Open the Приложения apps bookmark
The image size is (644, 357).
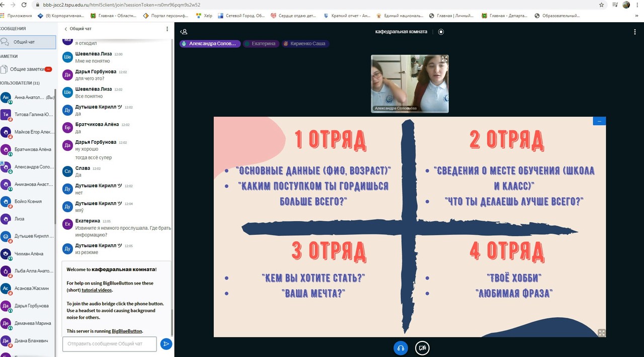(16, 16)
